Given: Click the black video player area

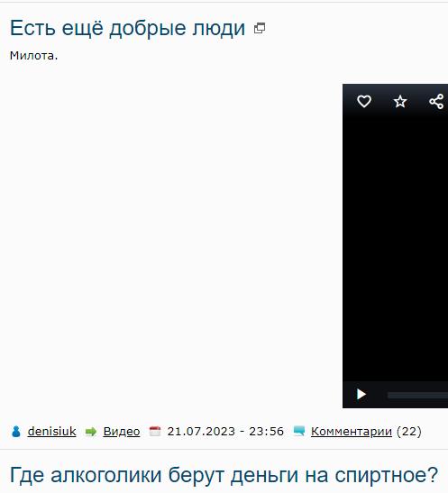Looking at the screenshot, I should (x=395, y=246).
